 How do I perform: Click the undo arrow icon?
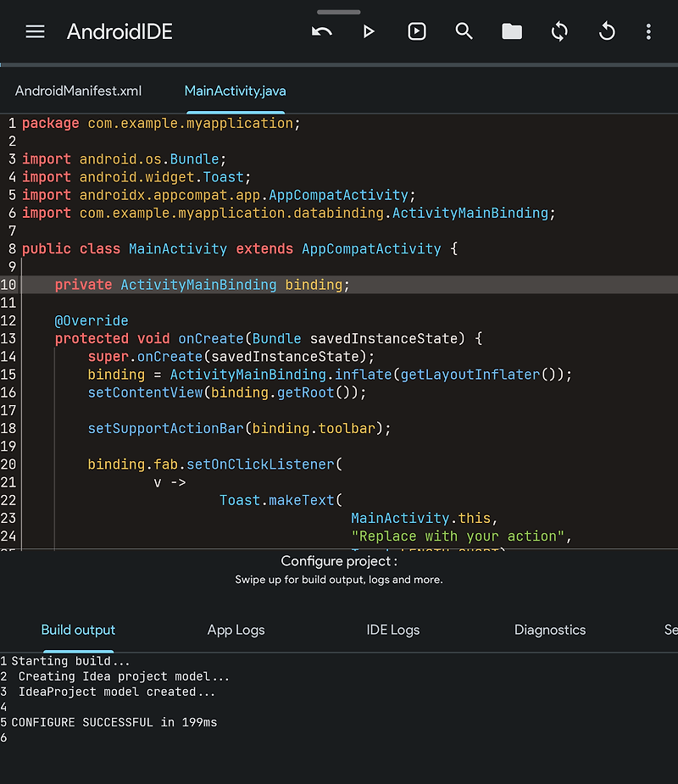click(x=321, y=32)
